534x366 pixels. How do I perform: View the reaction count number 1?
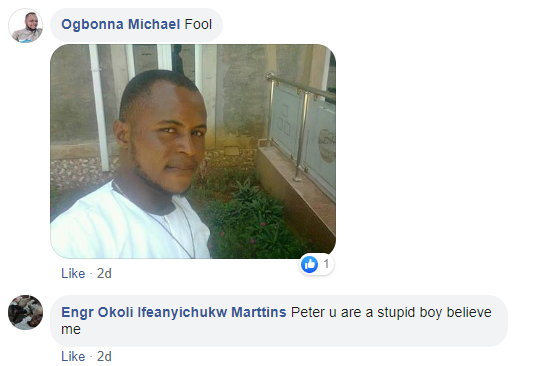326,264
